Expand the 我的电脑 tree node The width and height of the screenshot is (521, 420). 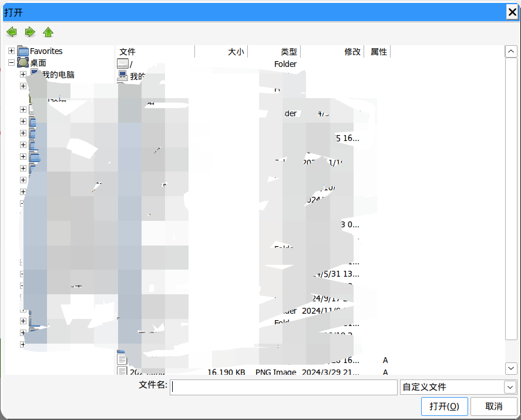coord(23,74)
